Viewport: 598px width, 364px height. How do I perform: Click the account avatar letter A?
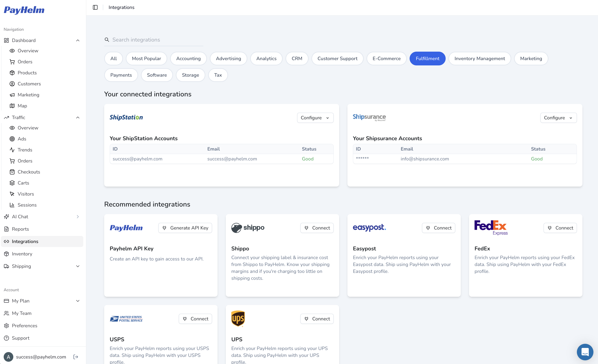[8, 357]
